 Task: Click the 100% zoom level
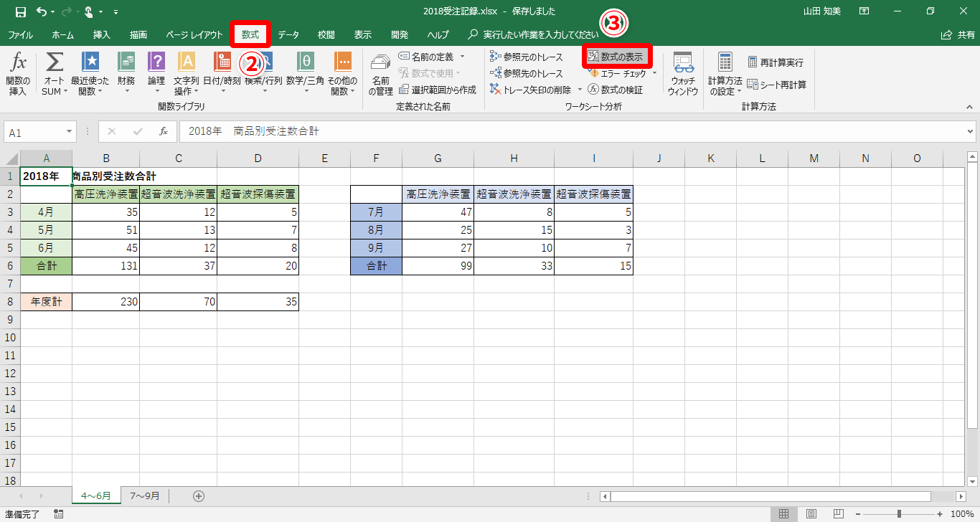pos(961,514)
